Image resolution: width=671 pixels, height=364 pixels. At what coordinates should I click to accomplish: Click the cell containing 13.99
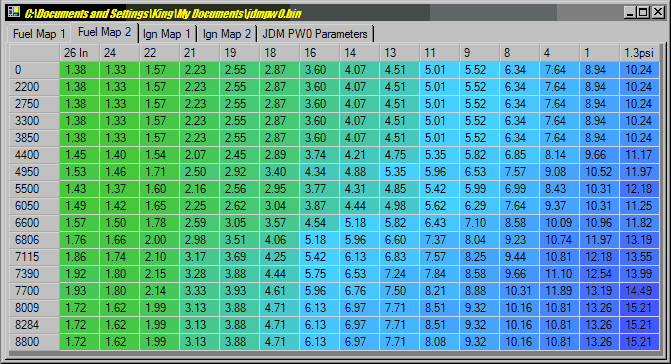pos(639,274)
